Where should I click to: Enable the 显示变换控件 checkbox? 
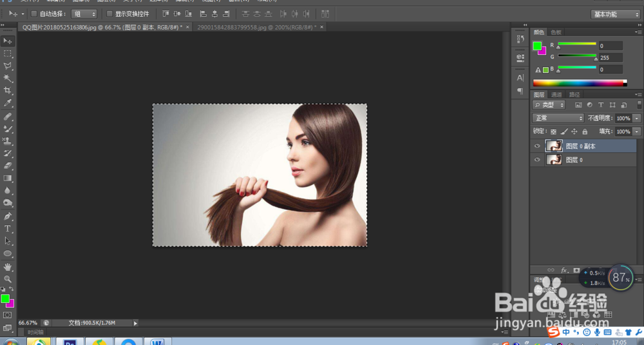click(109, 14)
